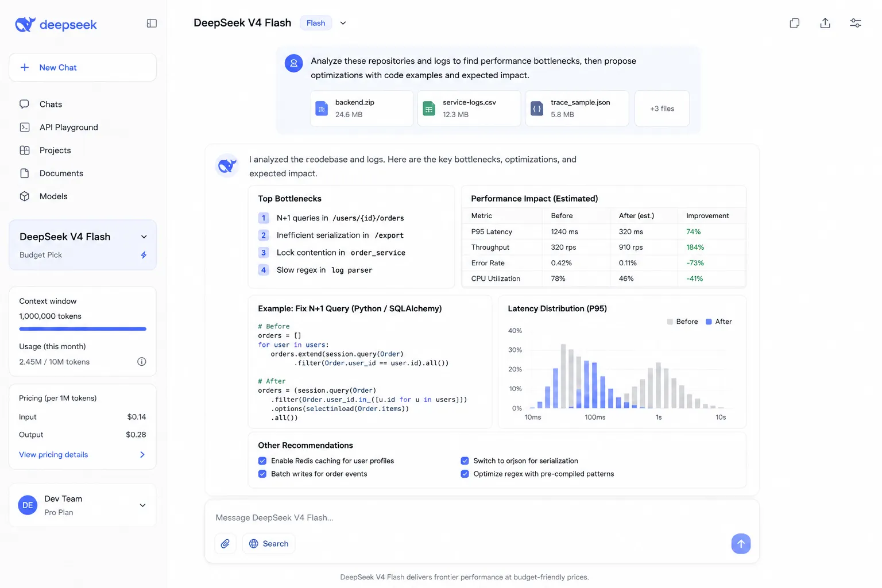Select Lock contention in order_service row
This screenshot has width=882, height=588.
point(332,253)
